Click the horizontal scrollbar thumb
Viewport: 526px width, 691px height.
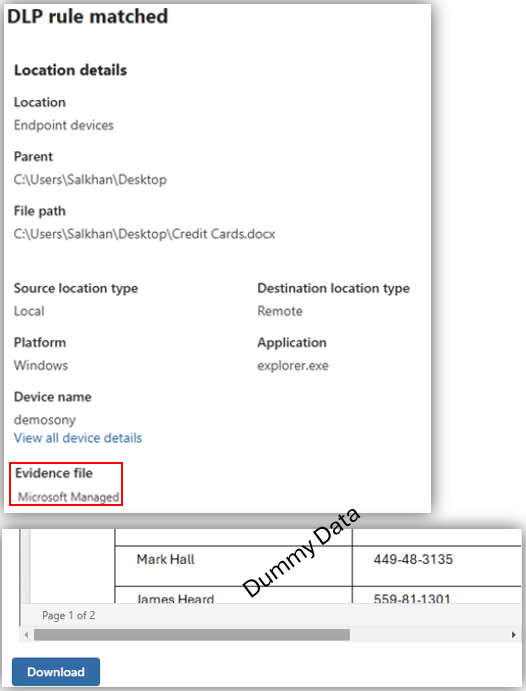[192, 635]
